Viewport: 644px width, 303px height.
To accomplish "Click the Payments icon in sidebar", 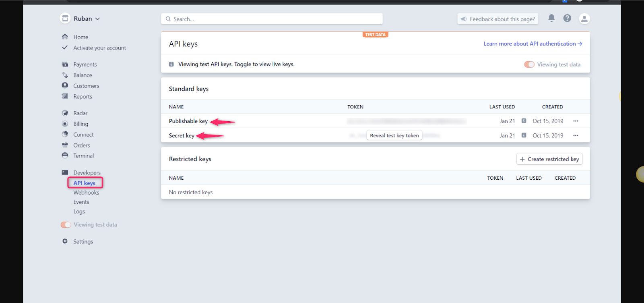I will point(65,64).
